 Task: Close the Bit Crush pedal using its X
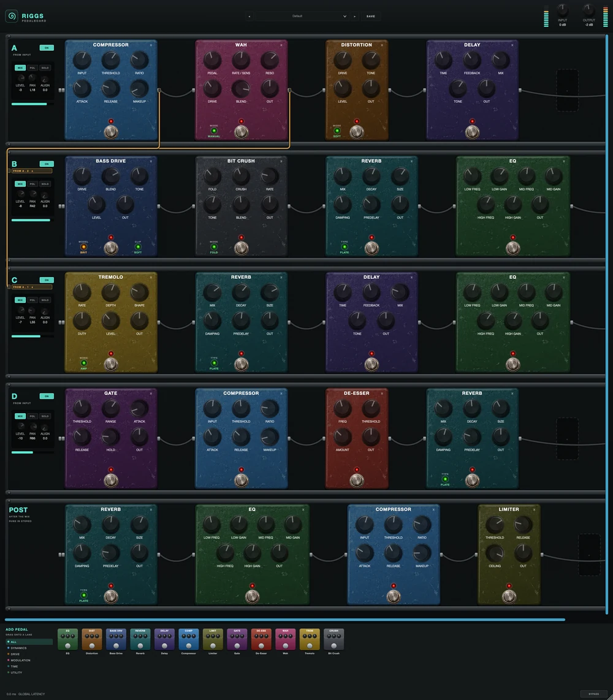click(281, 161)
